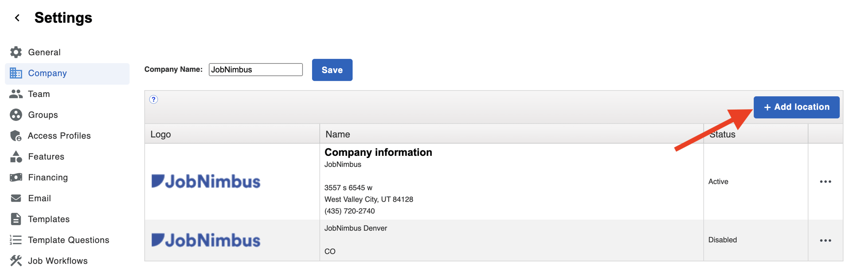The height and width of the screenshot is (273, 868).
Task: Select the Team people icon
Action: coord(16,94)
